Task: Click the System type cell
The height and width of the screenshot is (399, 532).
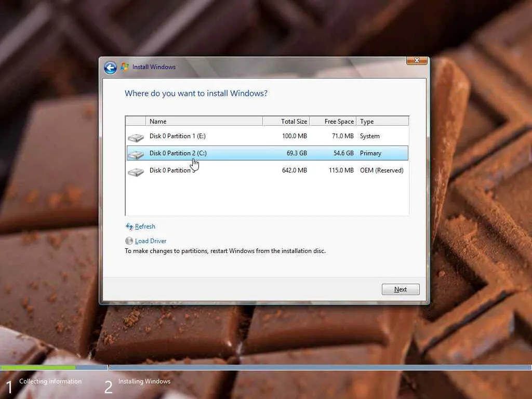Action: (370, 136)
